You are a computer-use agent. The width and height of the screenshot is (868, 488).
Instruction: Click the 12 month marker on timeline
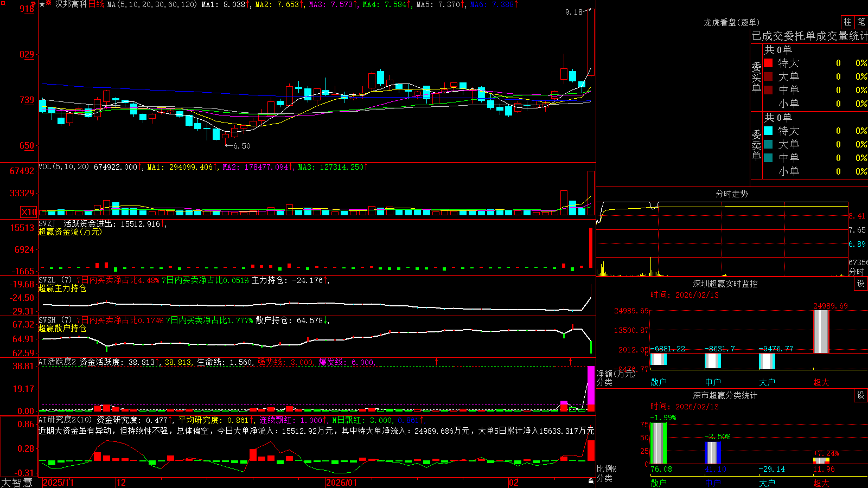point(122,483)
